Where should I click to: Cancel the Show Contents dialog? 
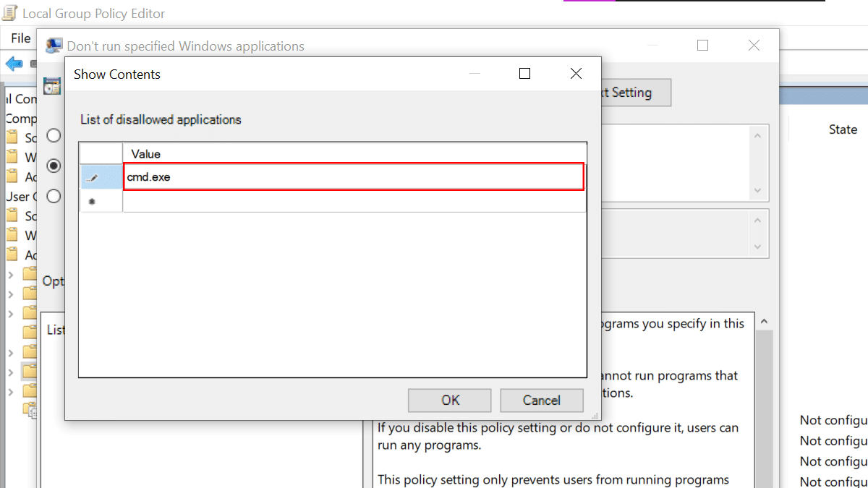(542, 401)
